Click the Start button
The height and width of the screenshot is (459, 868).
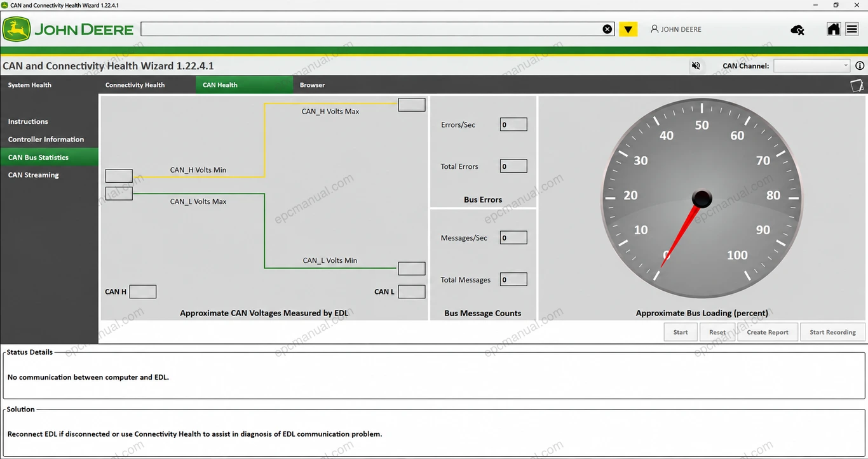point(681,332)
